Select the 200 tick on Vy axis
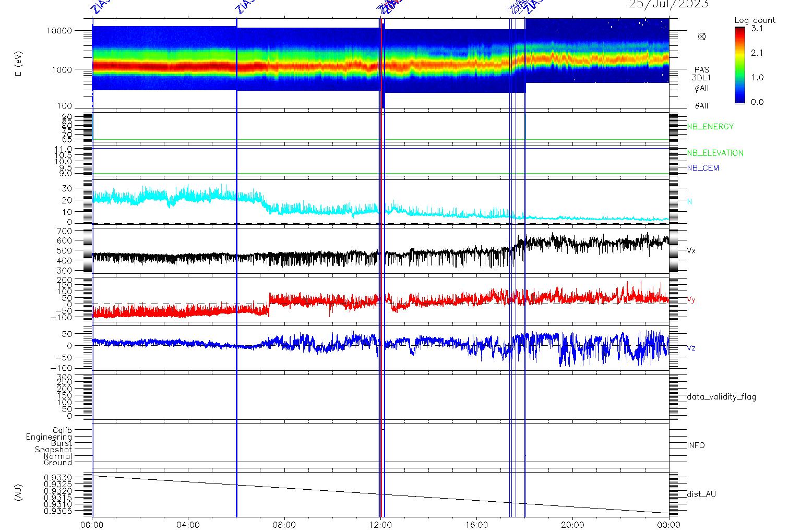The height and width of the screenshot is (532, 789). [x=65, y=280]
